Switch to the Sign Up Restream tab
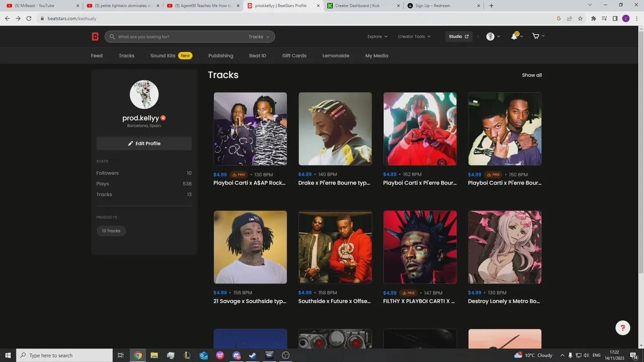Image resolution: width=644 pixels, height=362 pixels. coord(443,6)
